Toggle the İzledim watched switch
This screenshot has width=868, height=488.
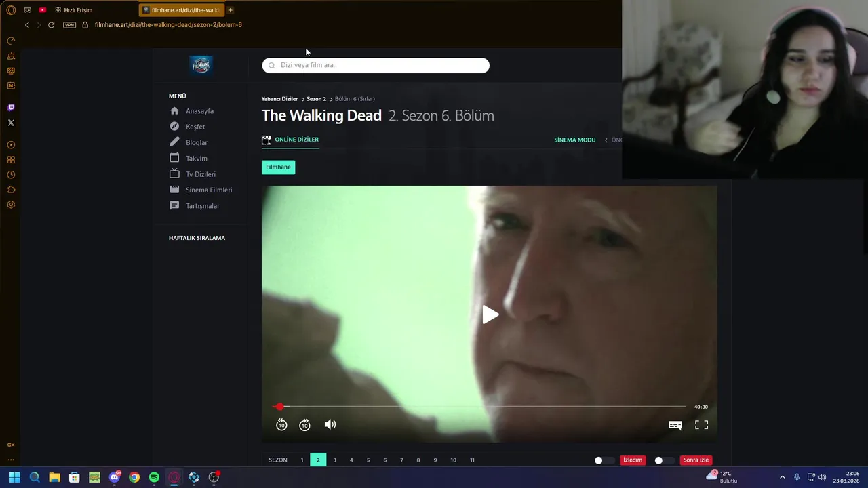tap(604, 460)
